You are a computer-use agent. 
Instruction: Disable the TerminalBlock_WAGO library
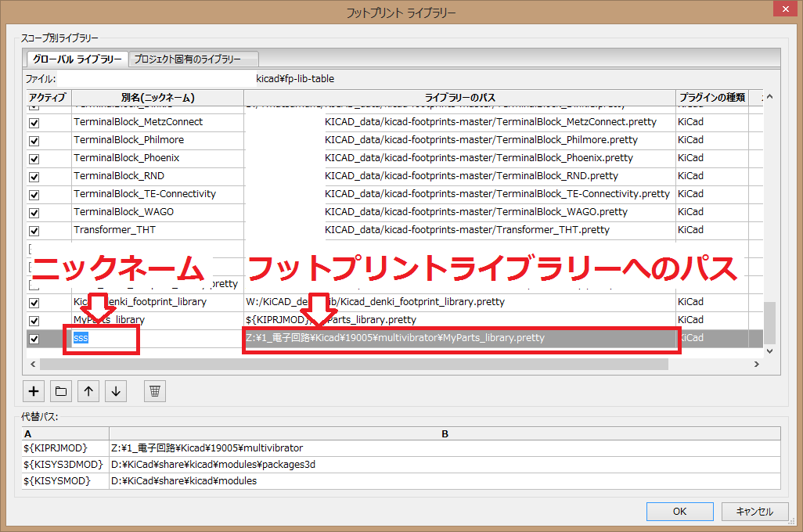click(33, 211)
